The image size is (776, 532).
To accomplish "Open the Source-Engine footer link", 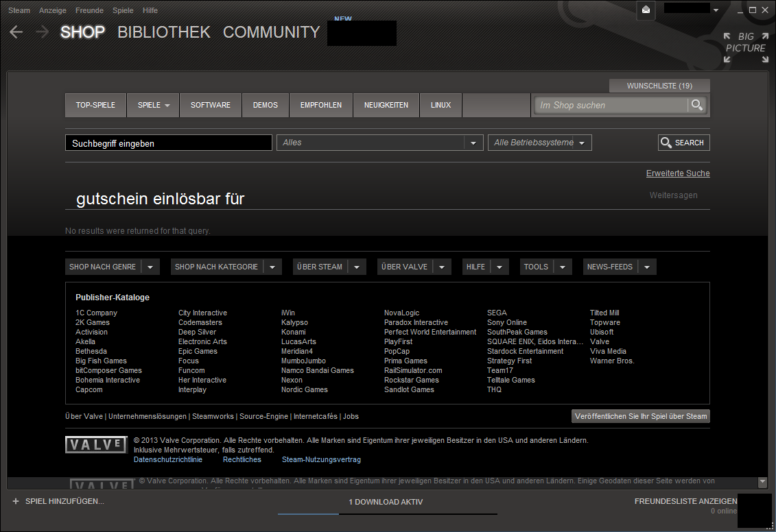I will pos(263,416).
